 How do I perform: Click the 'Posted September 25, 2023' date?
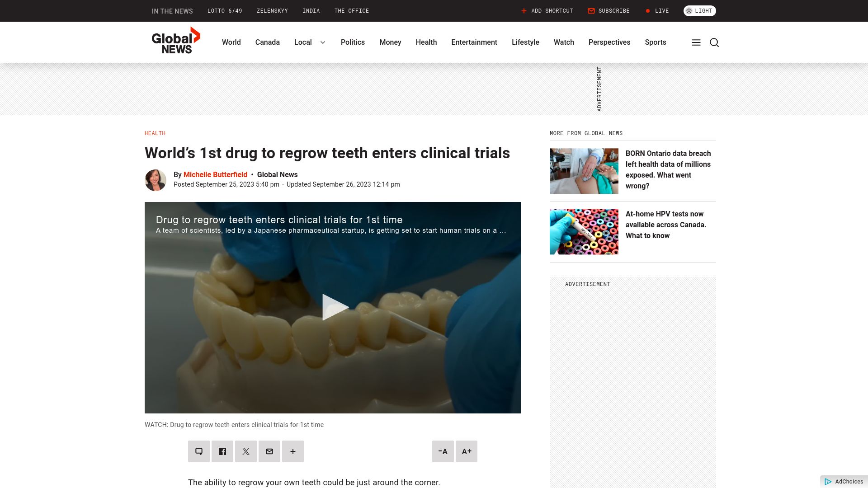coord(226,184)
